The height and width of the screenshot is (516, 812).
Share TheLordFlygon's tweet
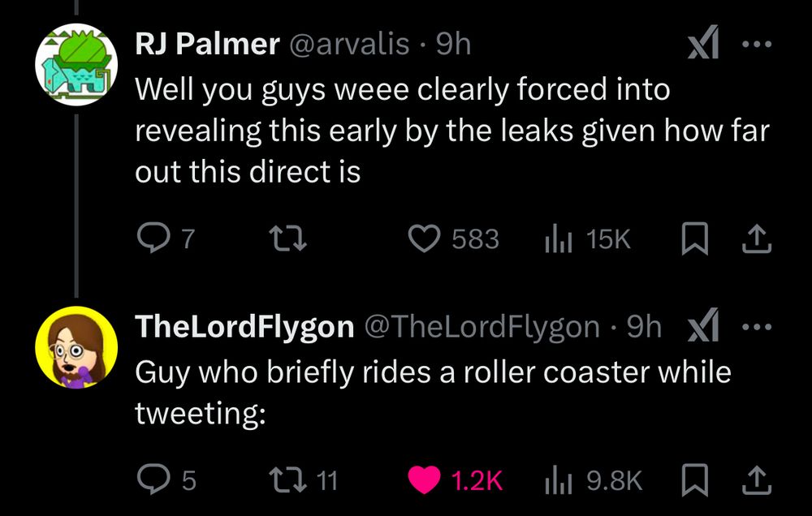[x=755, y=480]
